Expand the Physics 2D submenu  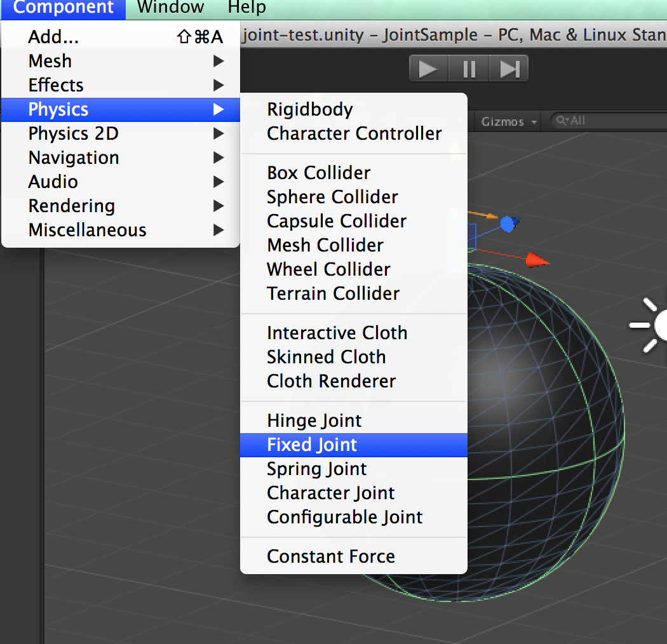[x=121, y=133]
